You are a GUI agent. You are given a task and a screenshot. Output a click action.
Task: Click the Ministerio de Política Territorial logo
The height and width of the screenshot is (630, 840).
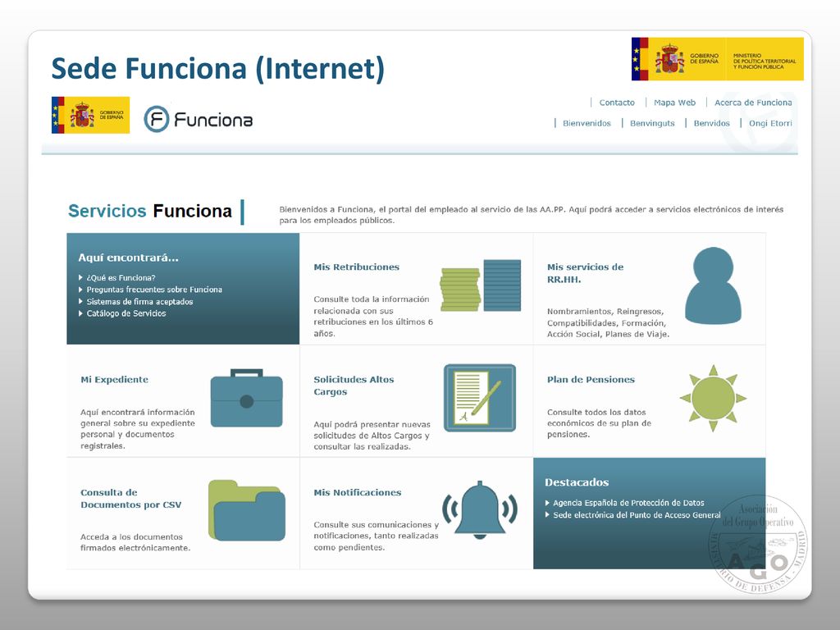(x=717, y=59)
